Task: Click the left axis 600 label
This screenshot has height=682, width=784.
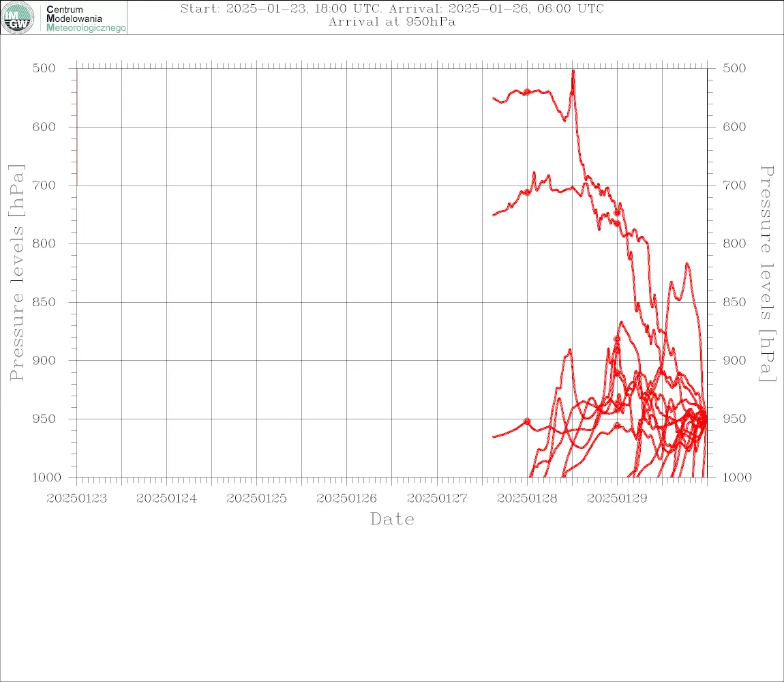Action: [x=44, y=127]
